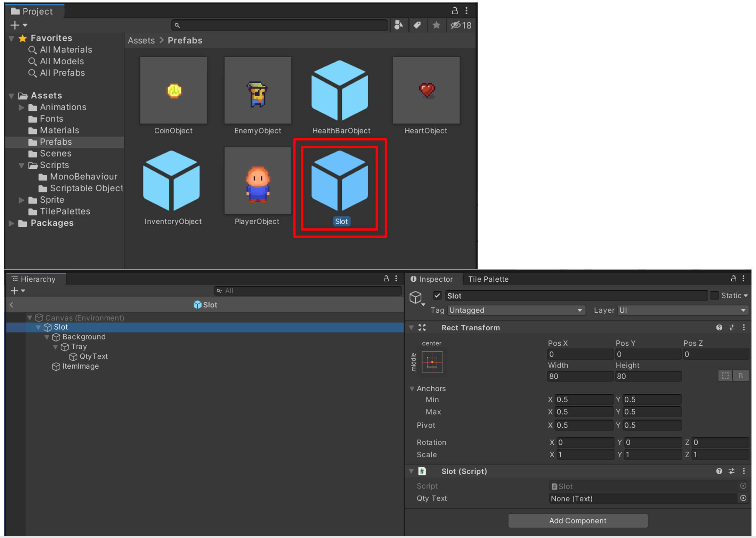Click Search by Type icon in Project

[399, 25]
